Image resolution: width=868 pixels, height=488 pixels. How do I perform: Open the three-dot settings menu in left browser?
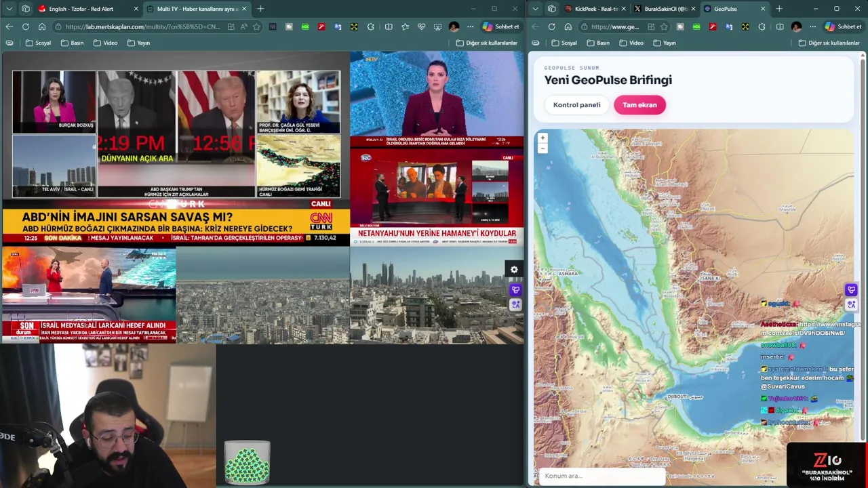[x=470, y=26]
